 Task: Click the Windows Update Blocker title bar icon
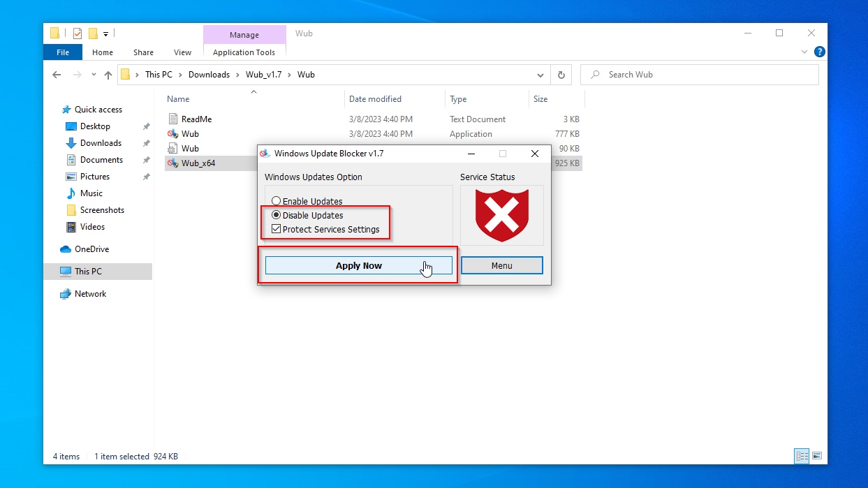[x=265, y=154]
